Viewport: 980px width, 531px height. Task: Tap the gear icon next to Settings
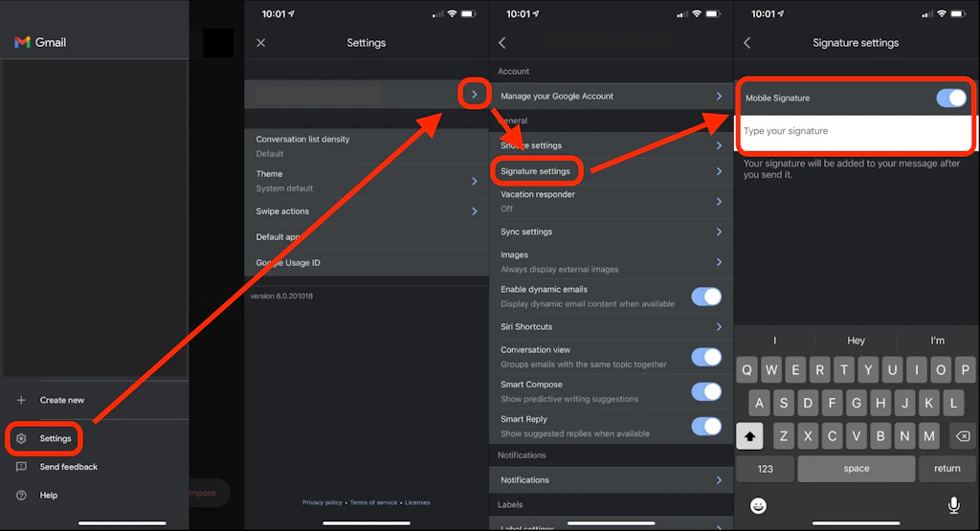pos(21,438)
